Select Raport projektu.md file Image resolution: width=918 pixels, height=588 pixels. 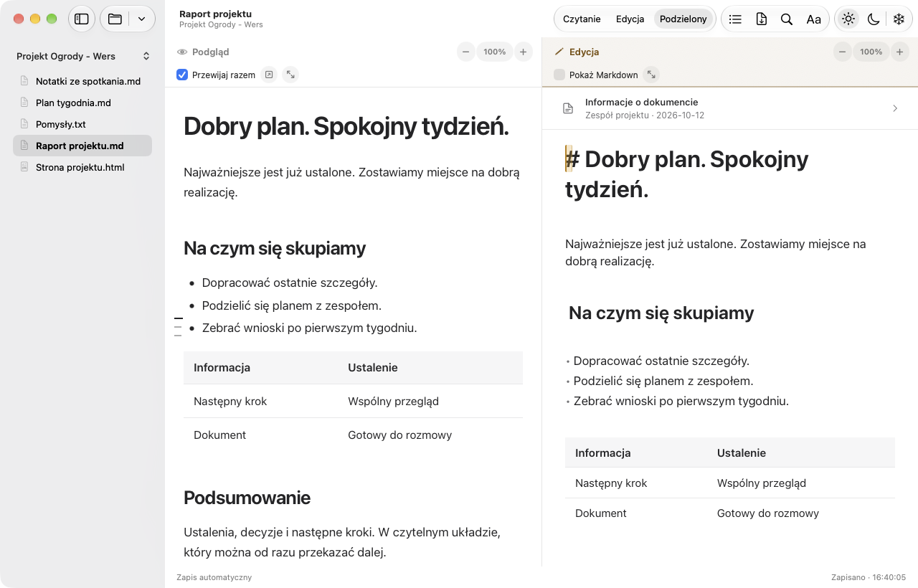[82, 146]
